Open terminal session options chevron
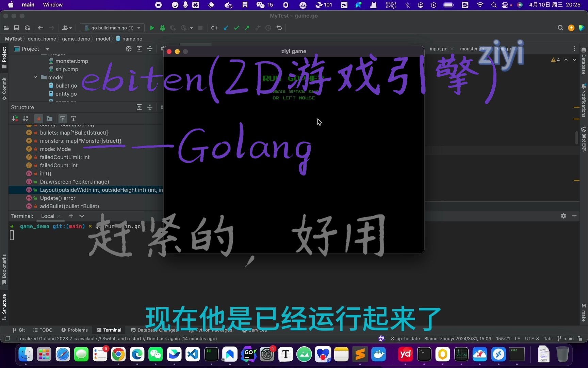 82,216
